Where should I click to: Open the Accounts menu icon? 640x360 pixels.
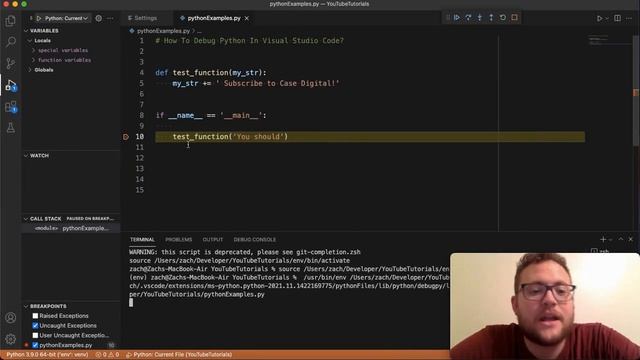point(11,318)
